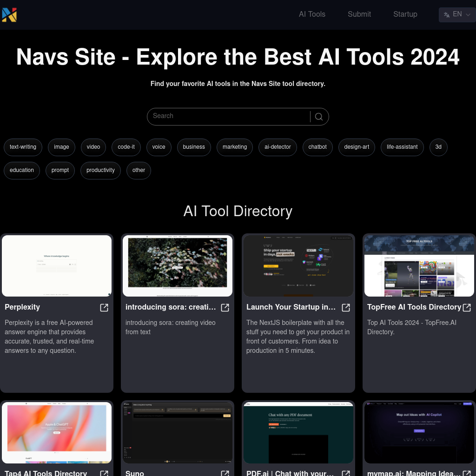Image resolution: width=476 pixels, height=476 pixels.
Task: Open PDF.ai card's external link icon
Action: pos(346,473)
